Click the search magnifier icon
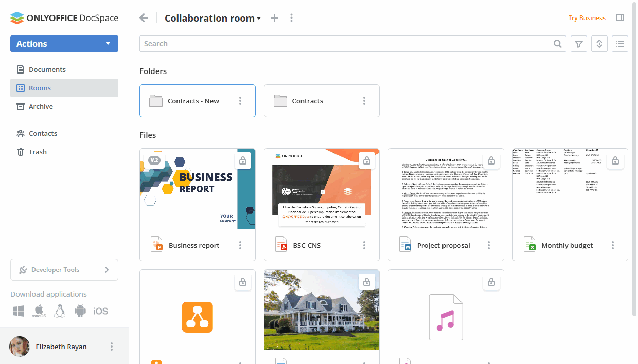This screenshot has height=364, width=638. point(558,44)
